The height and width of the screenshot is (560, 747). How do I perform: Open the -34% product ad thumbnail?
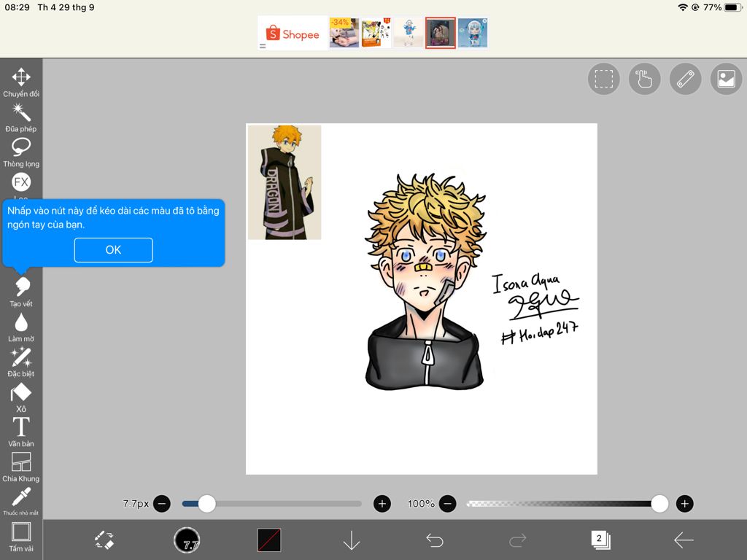click(x=344, y=33)
